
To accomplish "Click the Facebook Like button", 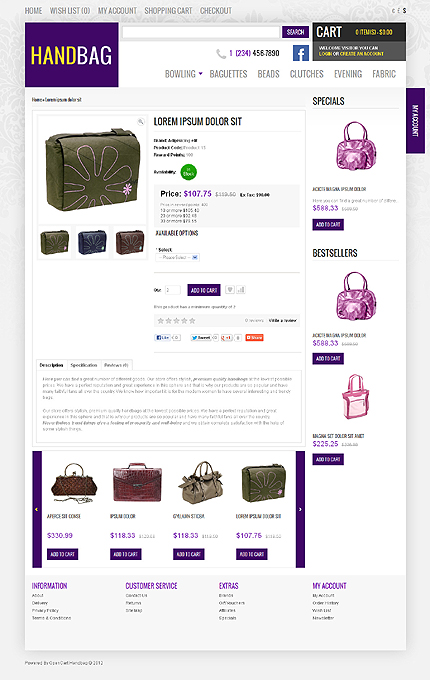I will [163, 337].
